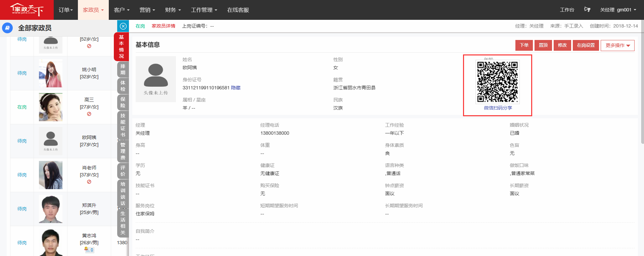The width and height of the screenshot is (644, 256).
Task: Open 高三's photo thumbnail
Action: (x=51, y=107)
